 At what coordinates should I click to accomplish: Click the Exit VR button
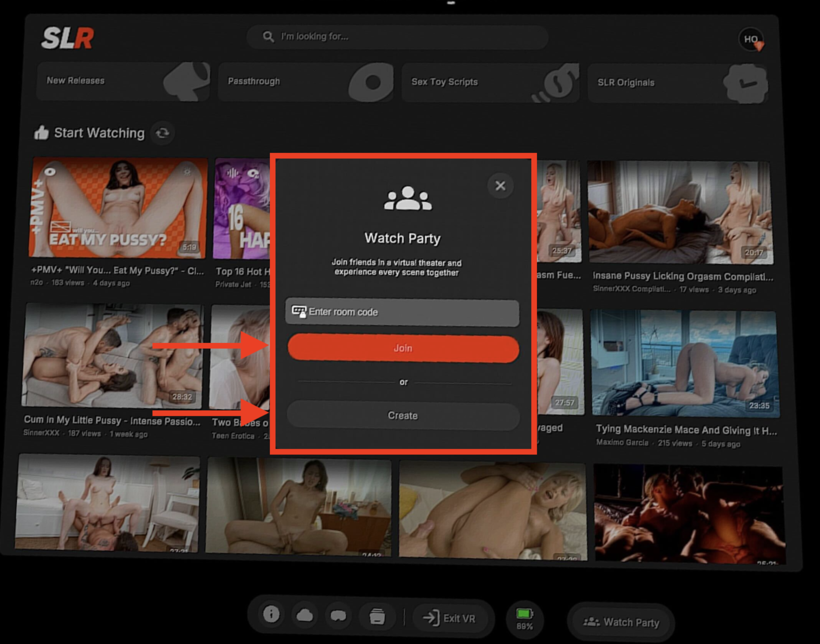tap(449, 618)
